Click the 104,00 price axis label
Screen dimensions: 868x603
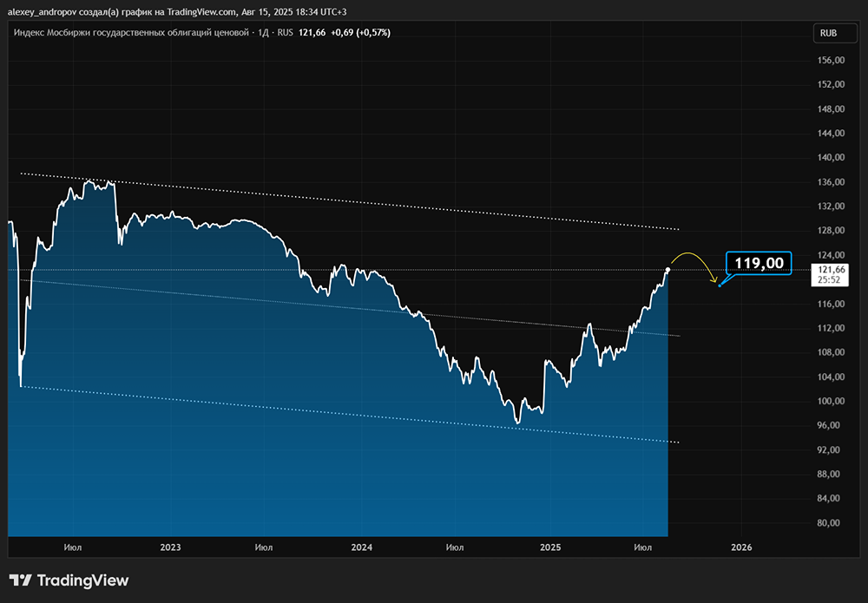(831, 377)
